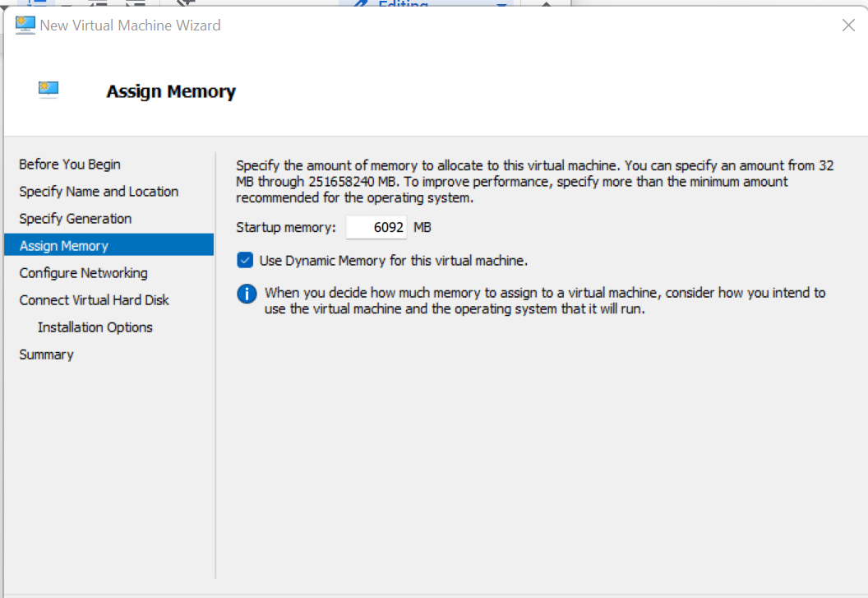Go to the Summary step
The height and width of the screenshot is (598, 868).
(x=47, y=355)
